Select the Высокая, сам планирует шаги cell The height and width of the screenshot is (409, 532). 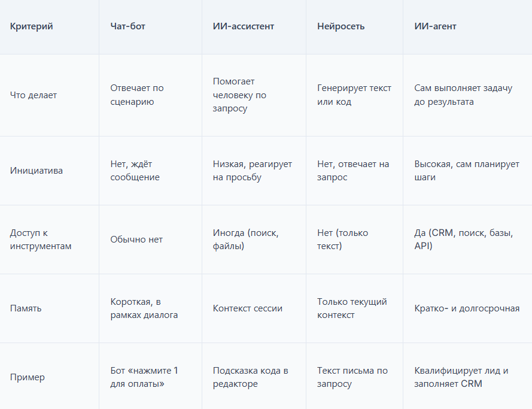tap(467, 171)
